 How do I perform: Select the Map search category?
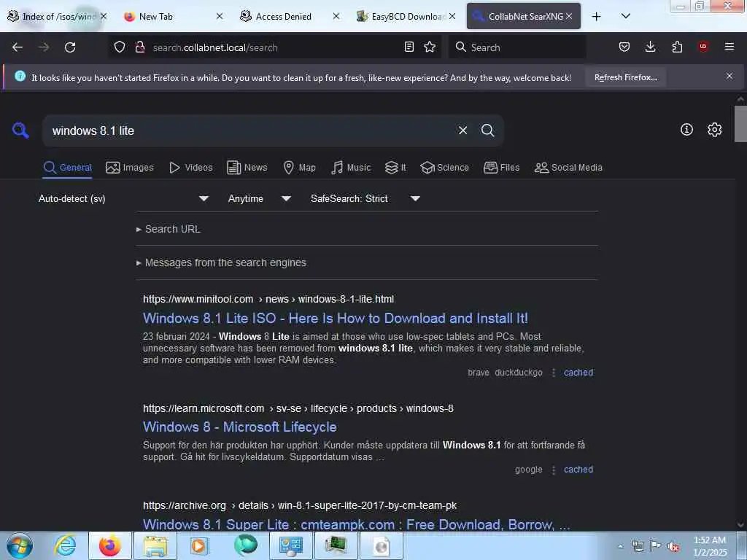(x=299, y=168)
